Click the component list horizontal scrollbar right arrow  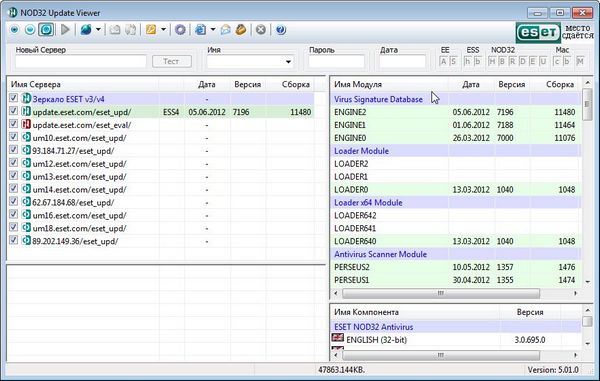(576, 355)
